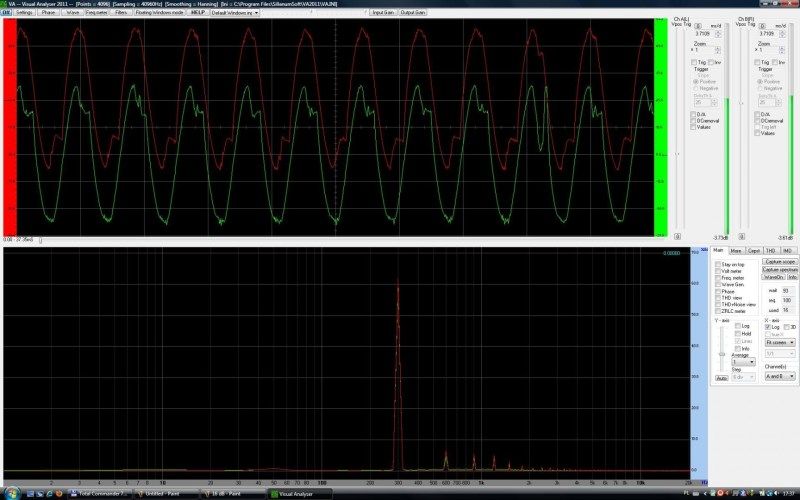Click the Capture scope button
The width and height of the screenshot is (800, 500).
coord(780,262)
